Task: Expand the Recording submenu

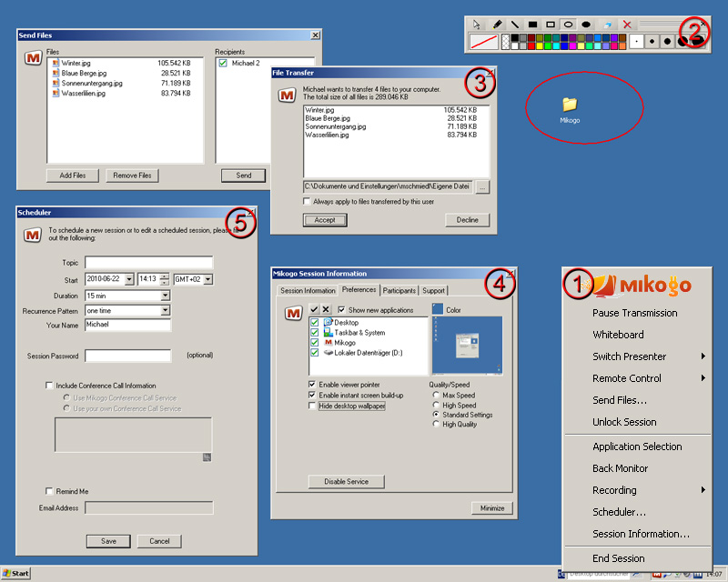Action: point(703,489)
